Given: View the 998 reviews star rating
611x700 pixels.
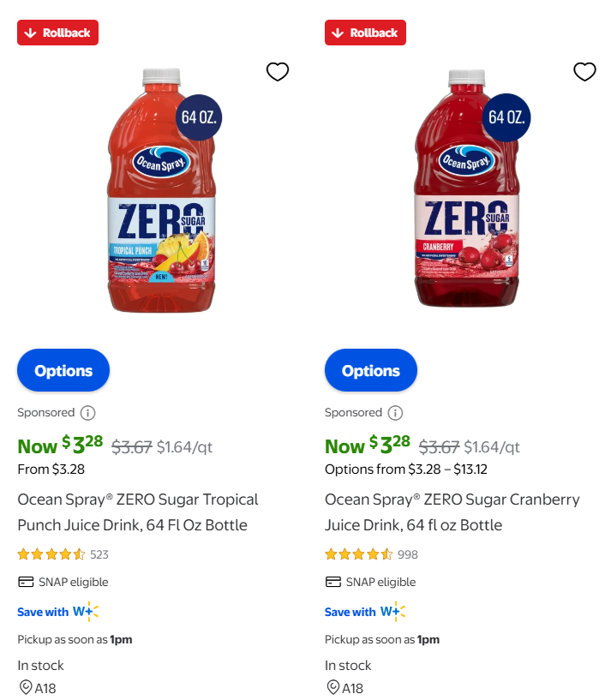Looking at the screenshot, I should pyautogui.click(x=359, y=554).
